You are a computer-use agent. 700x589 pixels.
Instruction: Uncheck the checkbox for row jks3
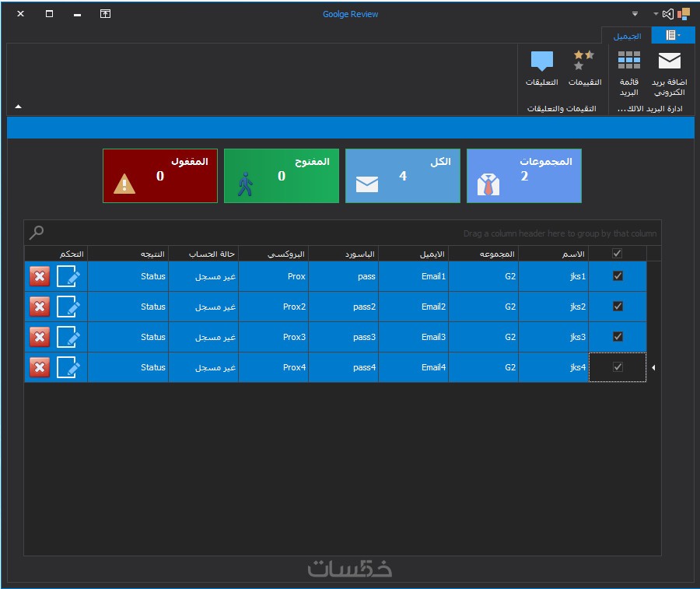coord(618,337)
